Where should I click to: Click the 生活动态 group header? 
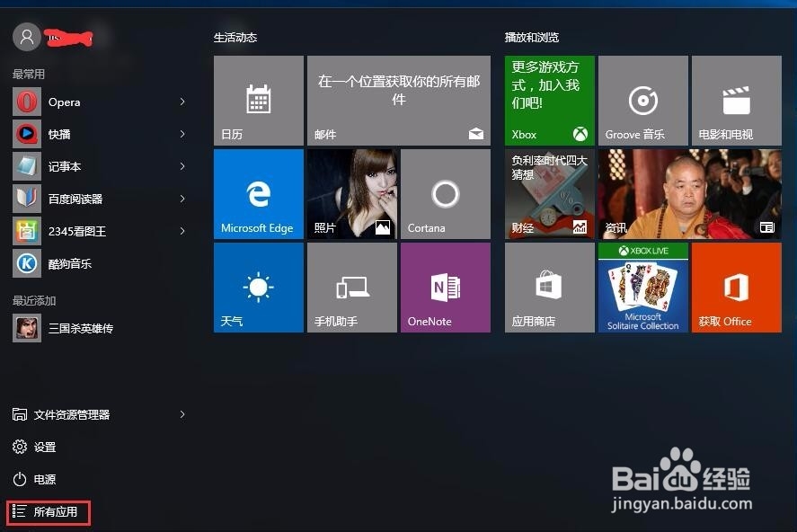235,38
